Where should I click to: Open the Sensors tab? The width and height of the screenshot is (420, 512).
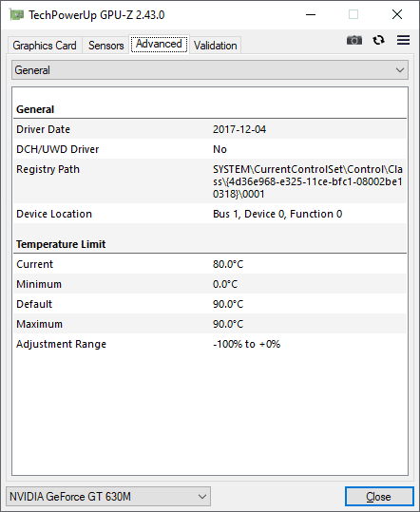105,46
